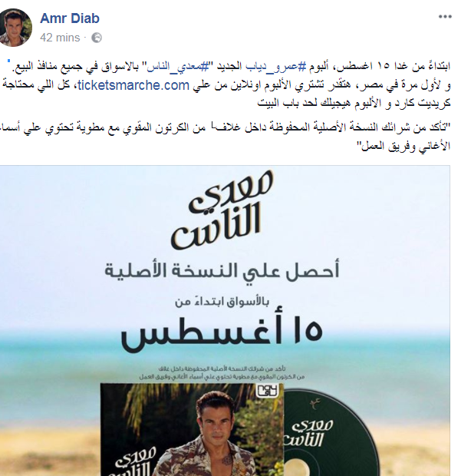Click the nay logo on album cover
Viewport: 461px width, 476px height.
click(266, 392)
